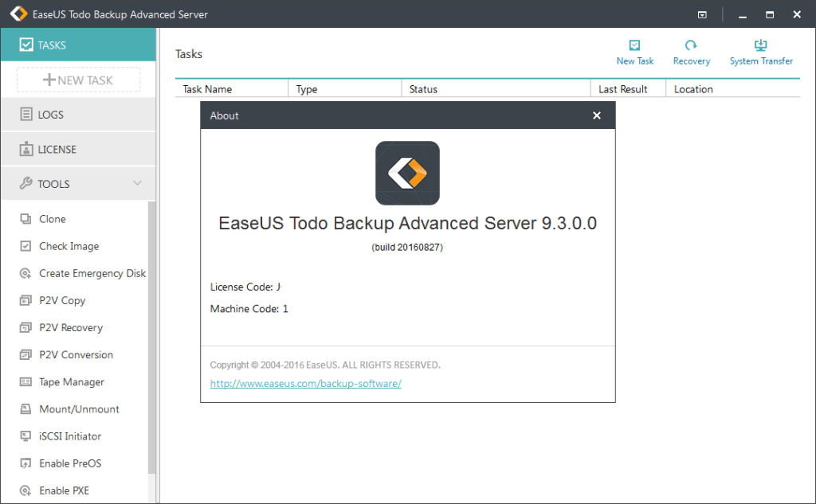Open the title bar dropdown menu icon

pos(702,14)
